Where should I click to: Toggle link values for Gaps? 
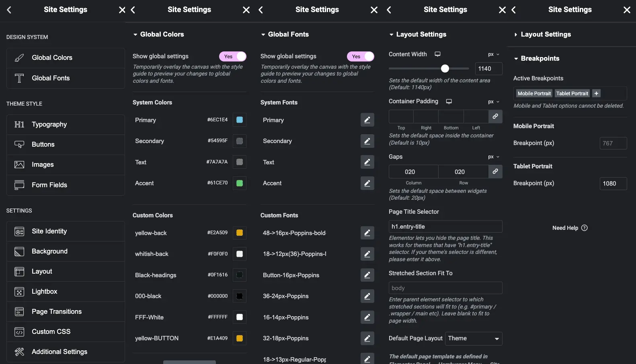click(x=495, y=171)
